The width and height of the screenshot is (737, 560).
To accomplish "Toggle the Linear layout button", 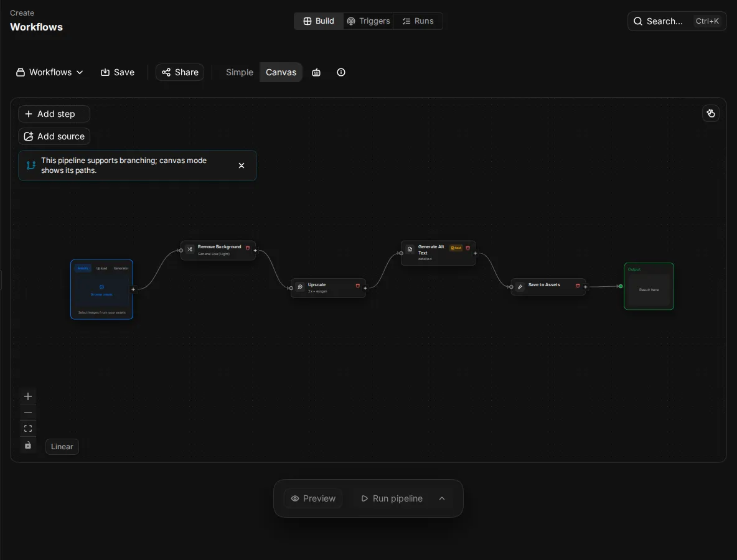I will coord(62,447).
